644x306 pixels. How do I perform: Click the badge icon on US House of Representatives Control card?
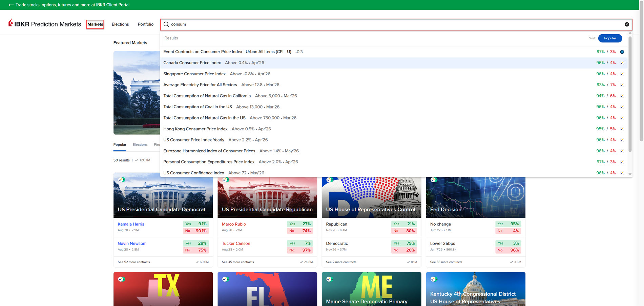click(330, 180)
